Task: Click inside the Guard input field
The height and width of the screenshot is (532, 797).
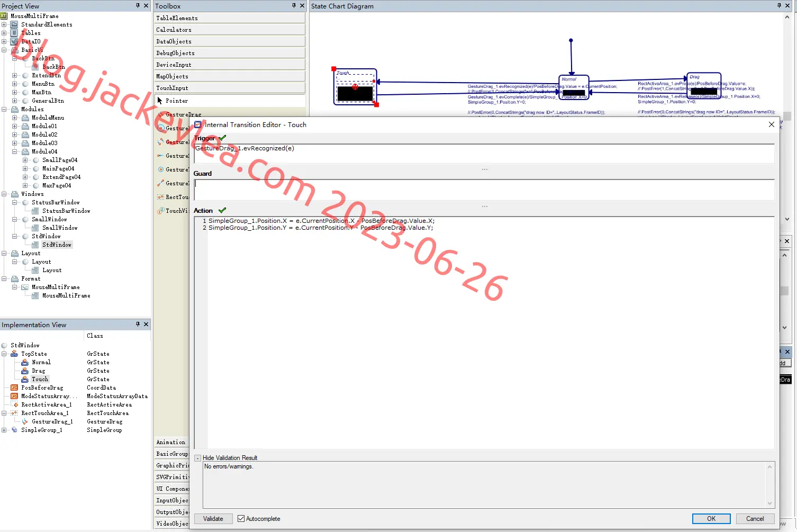Action: click(x=484, y=190)
